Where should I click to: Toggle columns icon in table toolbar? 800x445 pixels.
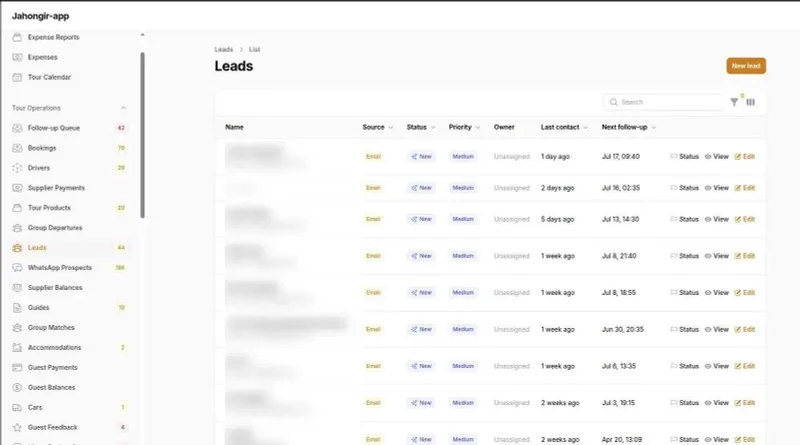pyautogui.click(x=751, y=102)
